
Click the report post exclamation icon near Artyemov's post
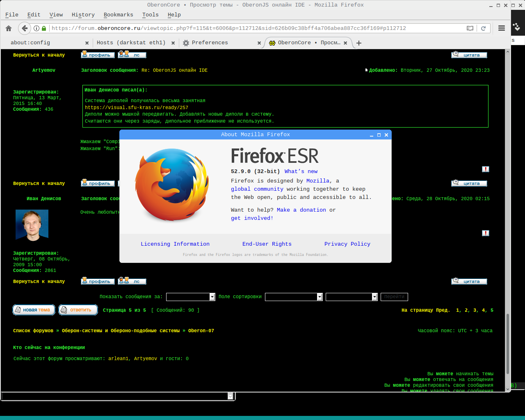486,169
